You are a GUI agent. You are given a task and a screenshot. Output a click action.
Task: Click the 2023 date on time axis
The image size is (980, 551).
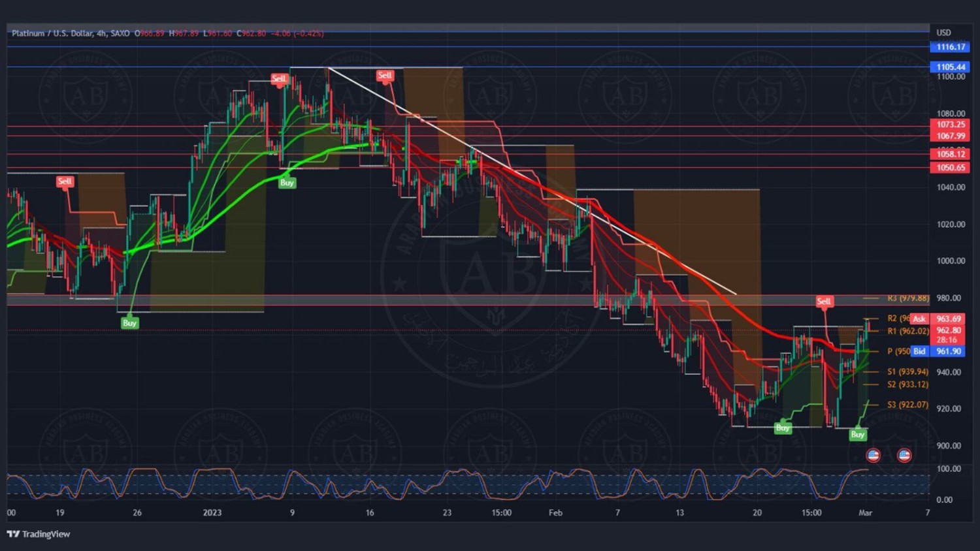coord(212,512)
